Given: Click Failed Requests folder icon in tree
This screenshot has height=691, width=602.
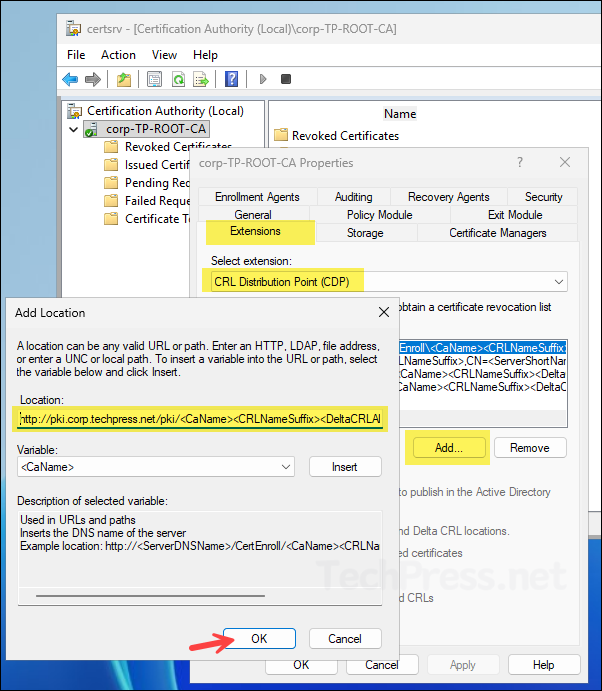Looking at the screenshot, I should click(x=111, y=201).
